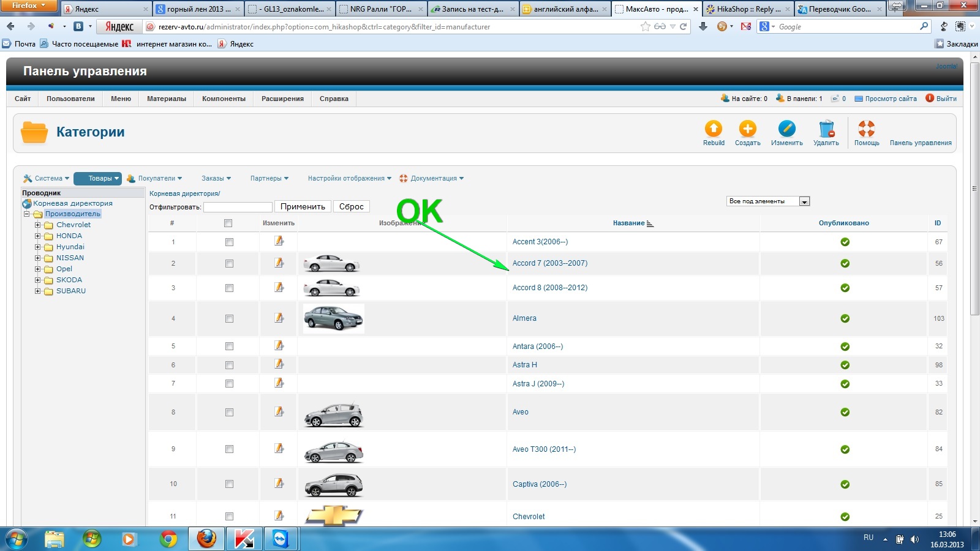
Task: Expand the NISSAN tree folder
Action: tap(37, 258)
